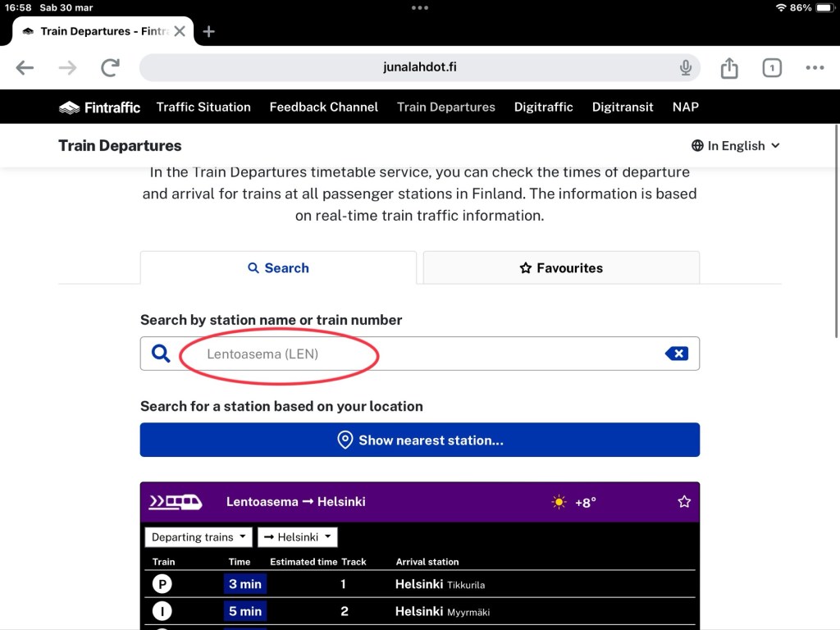
Task: Click the Fintraffic logo
Action: 99,107
